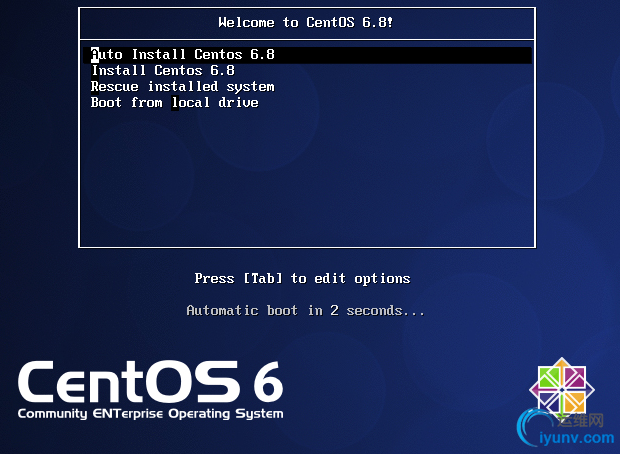The width and height of the screenshot is (620, 454).
Task: Click Press [Tab] to edit options text
Action: [302, 278]
